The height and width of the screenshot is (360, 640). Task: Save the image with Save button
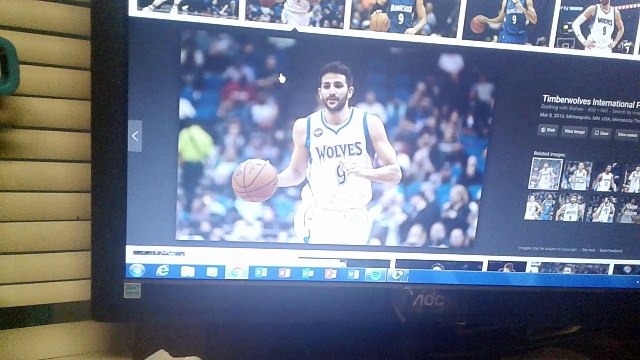(x=602, y=133)
